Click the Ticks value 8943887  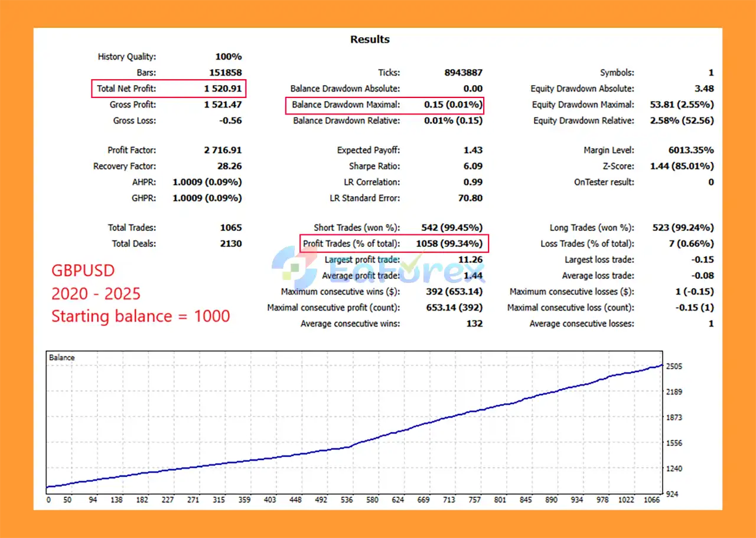pos(463,73)
